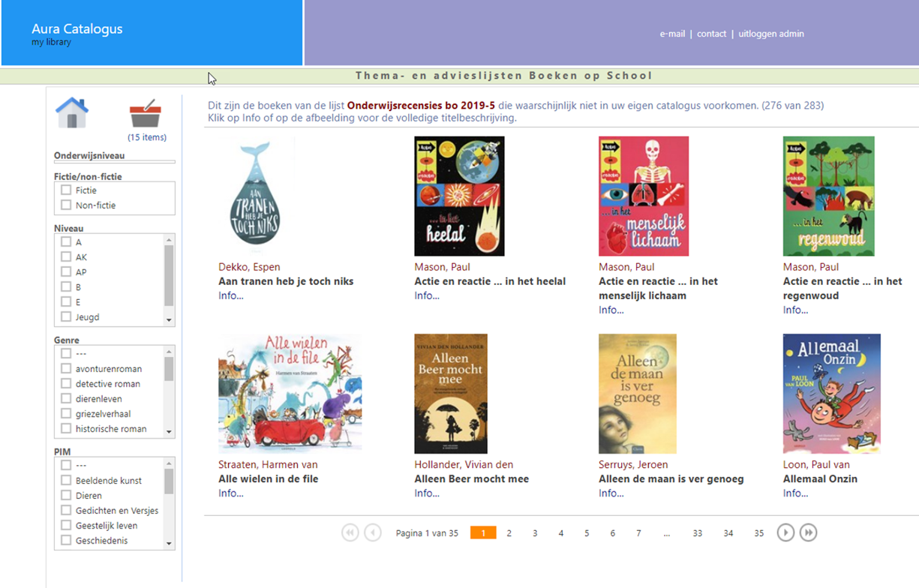919x588 pixels.
Task: Go to page 7
Action: coord(638,533)
